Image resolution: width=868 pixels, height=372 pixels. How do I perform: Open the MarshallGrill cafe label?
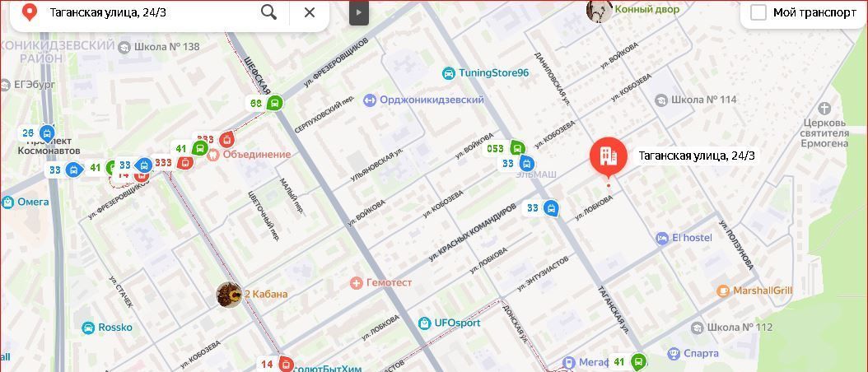(763, 291)
